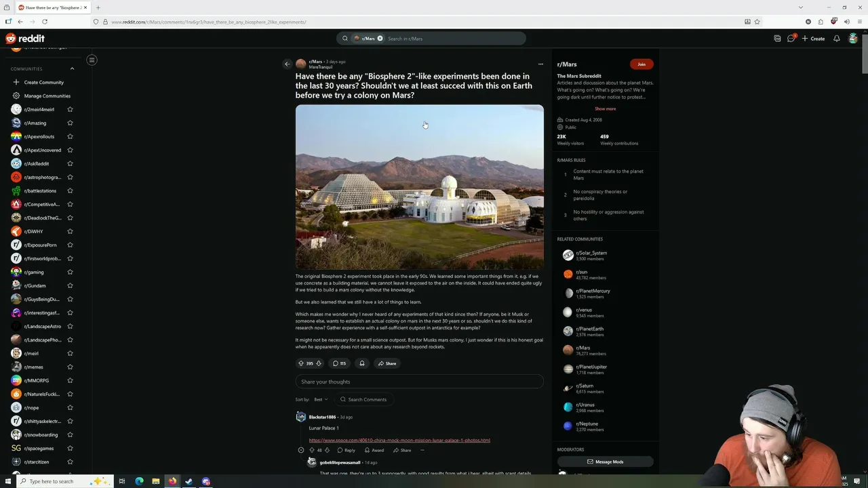Upvote Blackstar1886's comment

pyautogui.click(x=312, y=450)
